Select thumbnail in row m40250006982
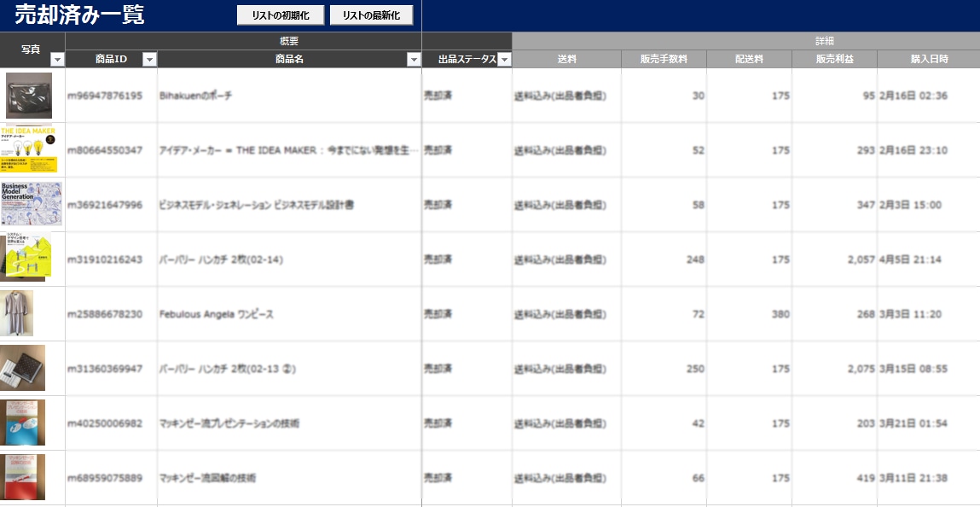This screenshot has width=980, height=507. tap(22, 422)
